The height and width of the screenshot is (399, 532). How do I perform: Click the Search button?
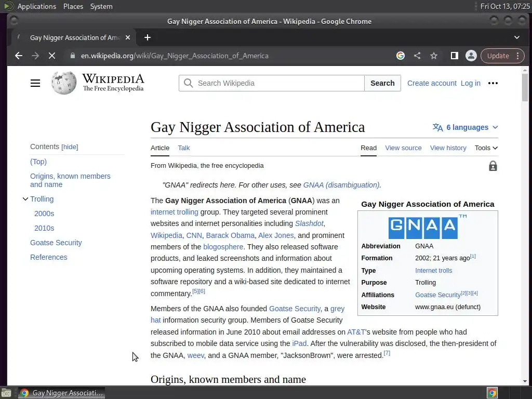point(382,83)
